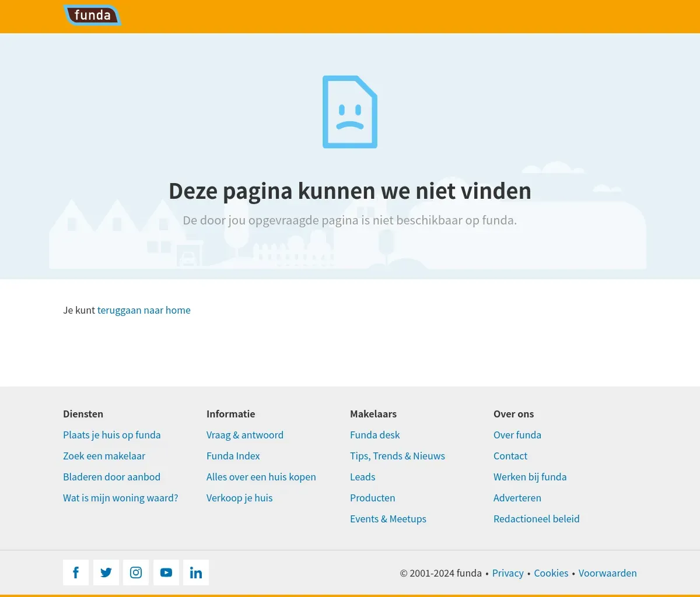Viewport: 700px width, 597px height.
Task: Open the 'Producten' link
Action: (x=373, y=498)
